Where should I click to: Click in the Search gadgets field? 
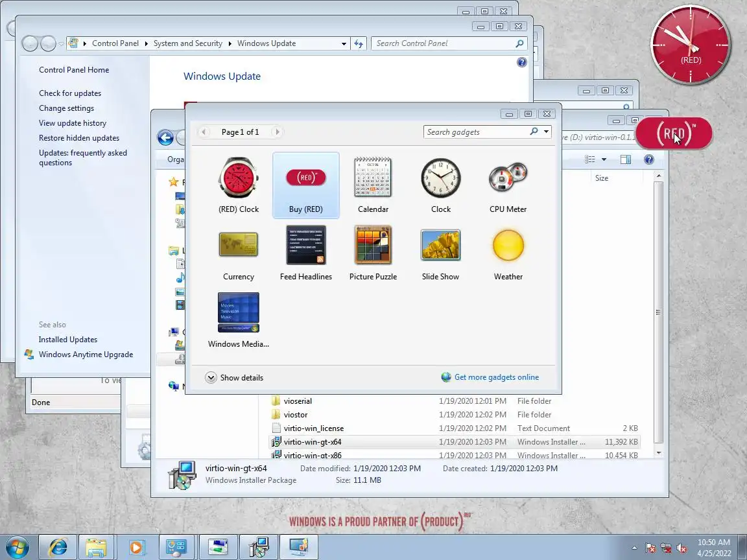(x=475, y=132)
